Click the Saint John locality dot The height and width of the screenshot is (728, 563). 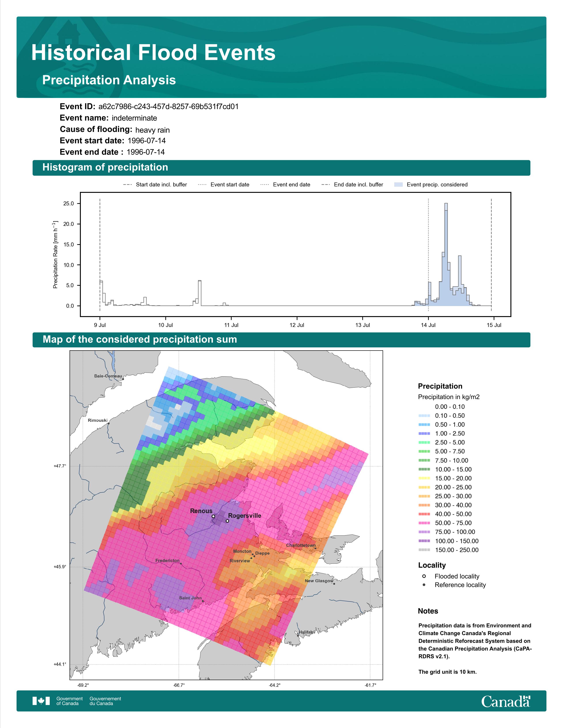[x=203, y=601]
